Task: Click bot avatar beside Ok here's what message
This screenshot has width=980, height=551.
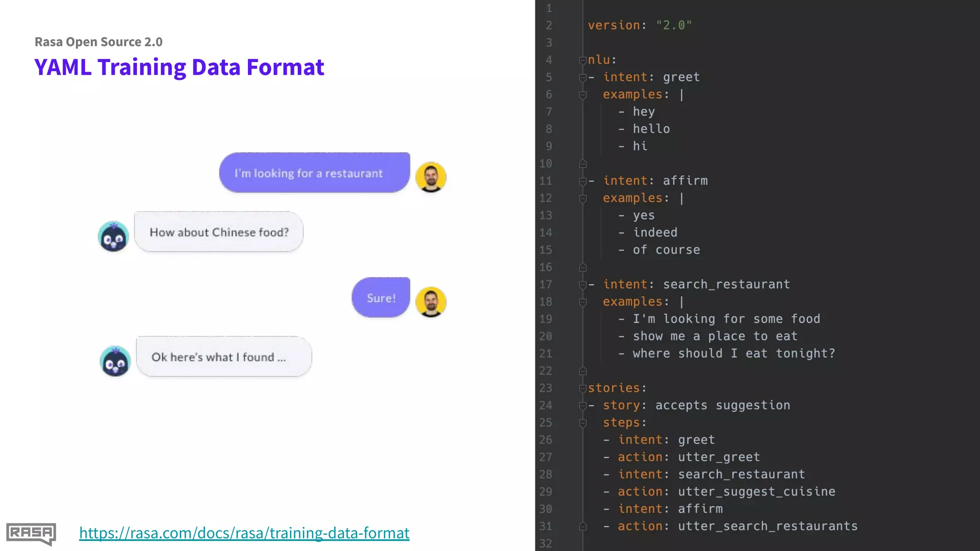Action: click(x=115, y=361)
